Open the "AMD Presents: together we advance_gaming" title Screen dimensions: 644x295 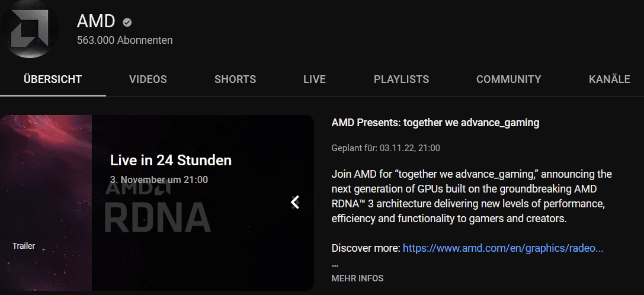(x=435, y=123)
